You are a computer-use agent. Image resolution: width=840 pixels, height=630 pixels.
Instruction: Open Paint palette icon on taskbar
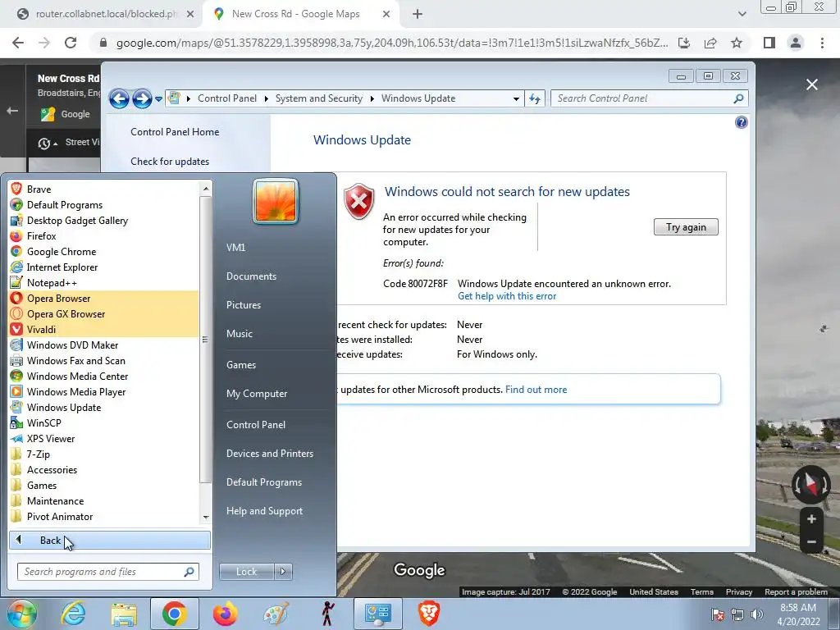[x=276, y=614]
